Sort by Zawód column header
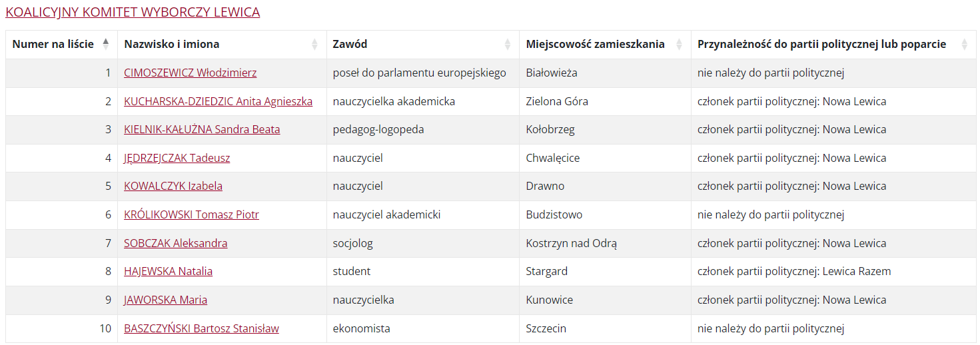Screen dimensions: 980x345 (350, 45)
